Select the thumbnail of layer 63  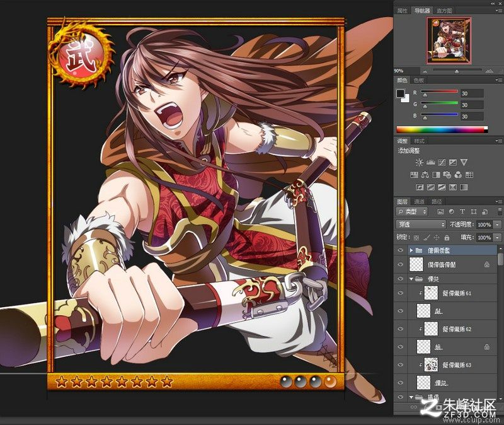[x=431, y=365]
